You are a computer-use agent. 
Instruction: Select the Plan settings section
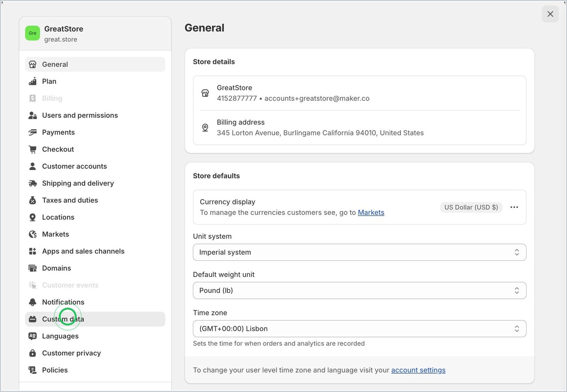coord(95,81)
